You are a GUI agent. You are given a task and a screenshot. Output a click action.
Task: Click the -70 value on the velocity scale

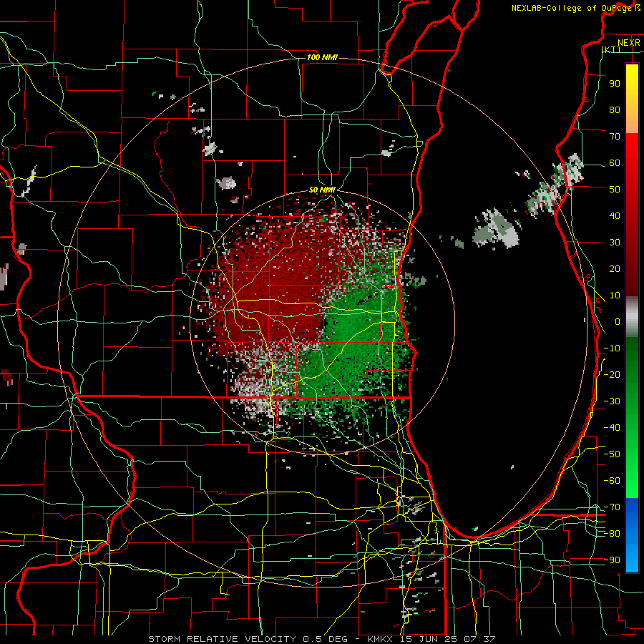click(x=612, y=507)
